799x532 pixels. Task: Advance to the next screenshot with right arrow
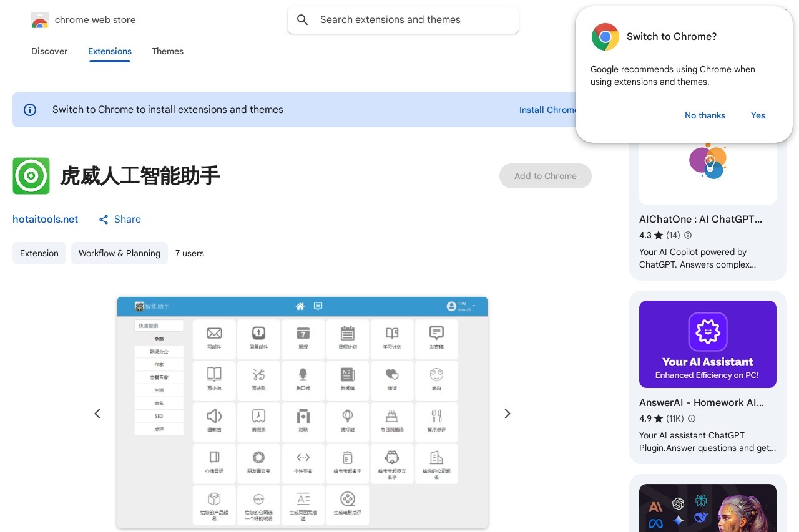[507, 414]
